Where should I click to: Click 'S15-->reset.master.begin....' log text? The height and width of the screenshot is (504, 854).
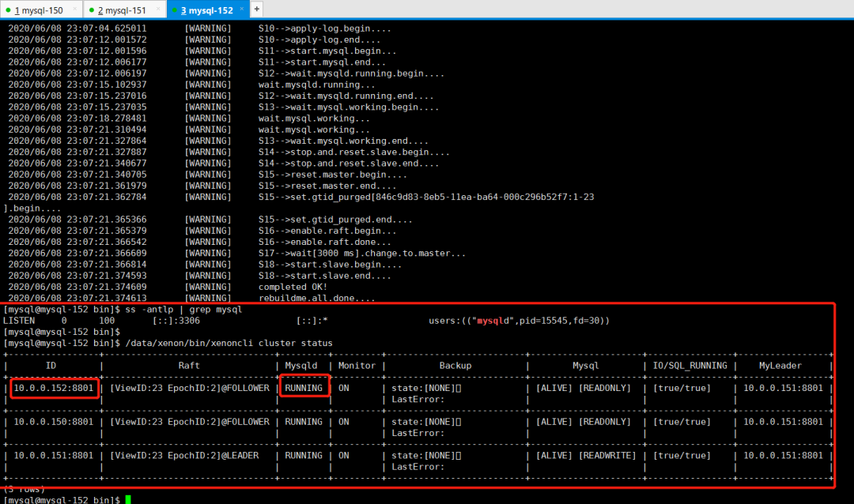point(333,175)
